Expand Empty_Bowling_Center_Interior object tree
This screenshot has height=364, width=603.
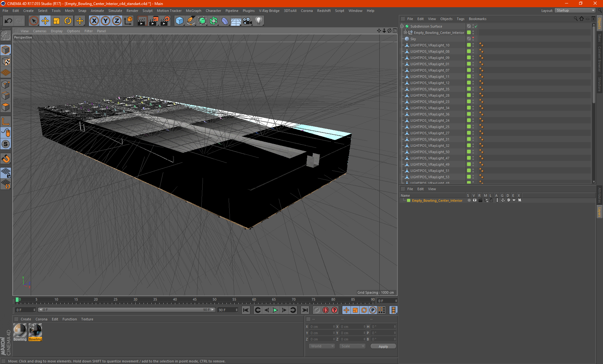[x=405, y=33]
